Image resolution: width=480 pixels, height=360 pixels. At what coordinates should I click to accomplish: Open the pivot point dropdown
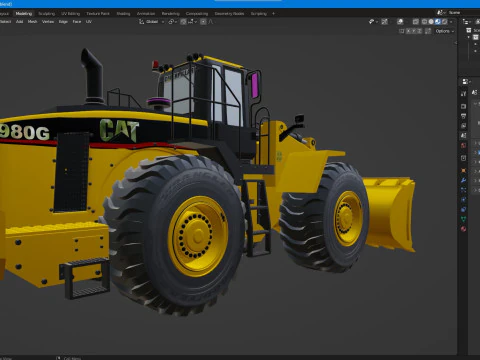172,22
